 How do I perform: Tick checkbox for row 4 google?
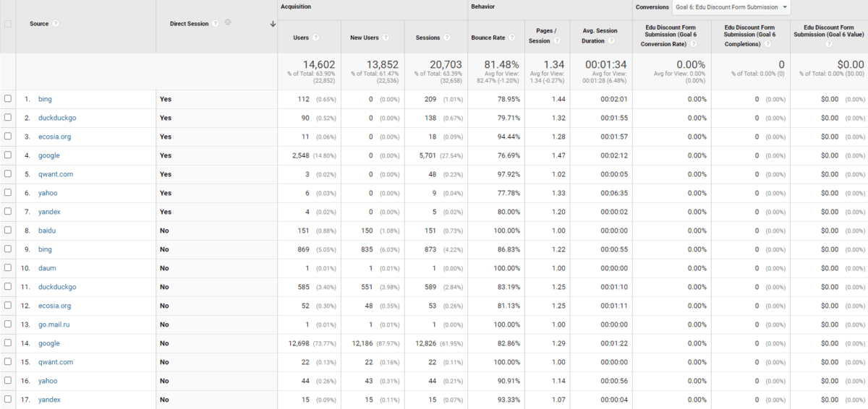[8, 155]
